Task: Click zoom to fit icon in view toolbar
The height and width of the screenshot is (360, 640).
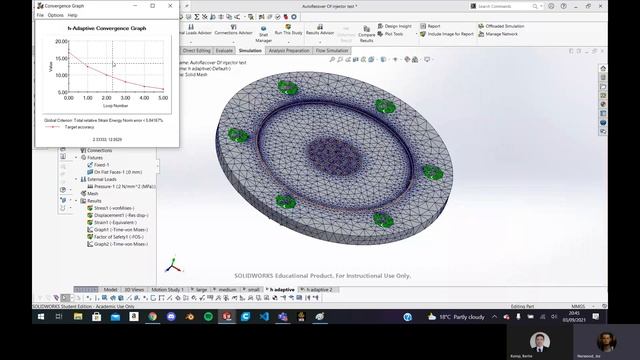Action: pos(332,60)
